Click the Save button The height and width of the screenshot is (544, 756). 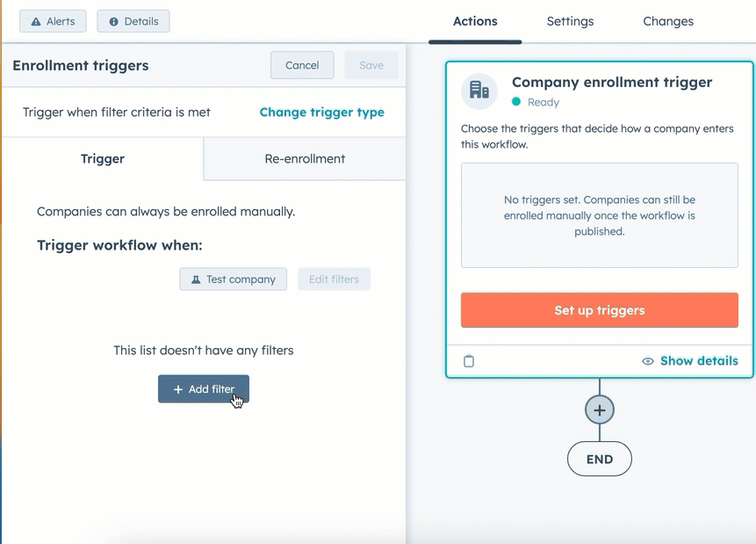tap(371, 65)
